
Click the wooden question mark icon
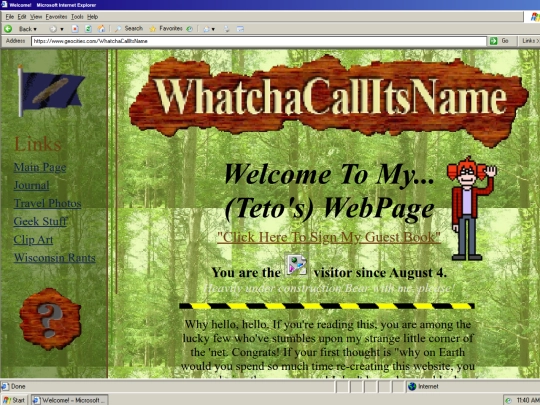pyautogui.click(x=50, y=319)
